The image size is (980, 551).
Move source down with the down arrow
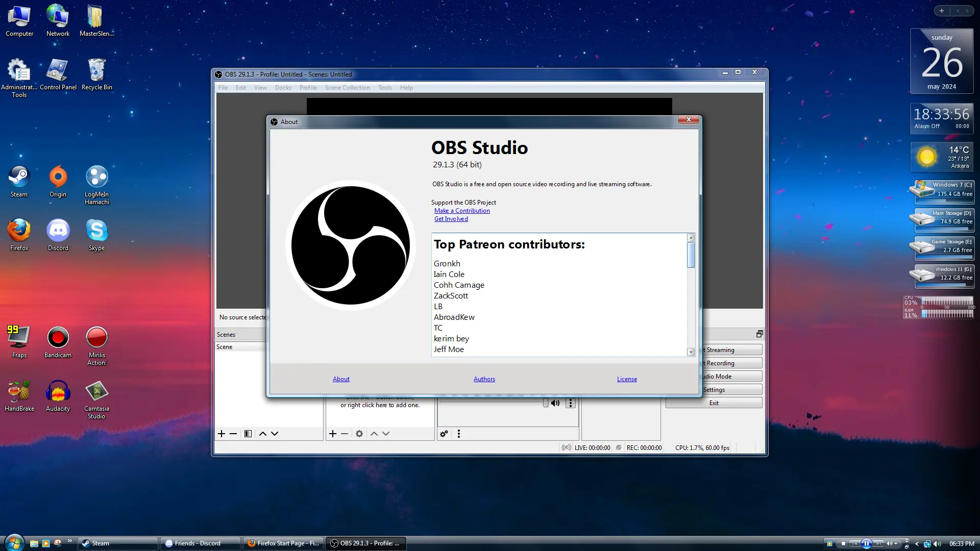coord(386,434)
